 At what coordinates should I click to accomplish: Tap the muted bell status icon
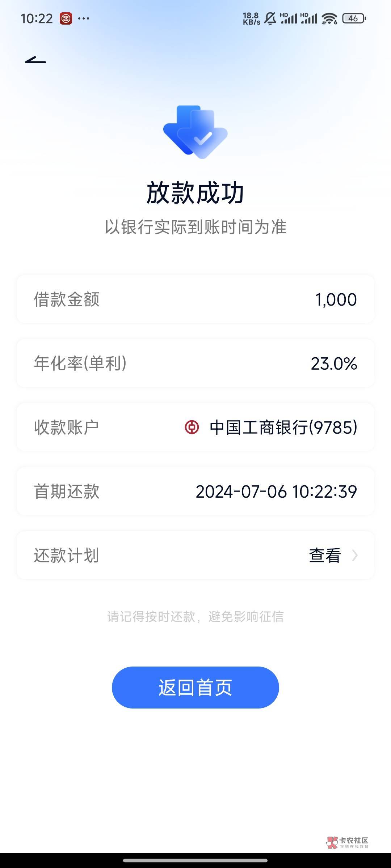pos(270,18)
